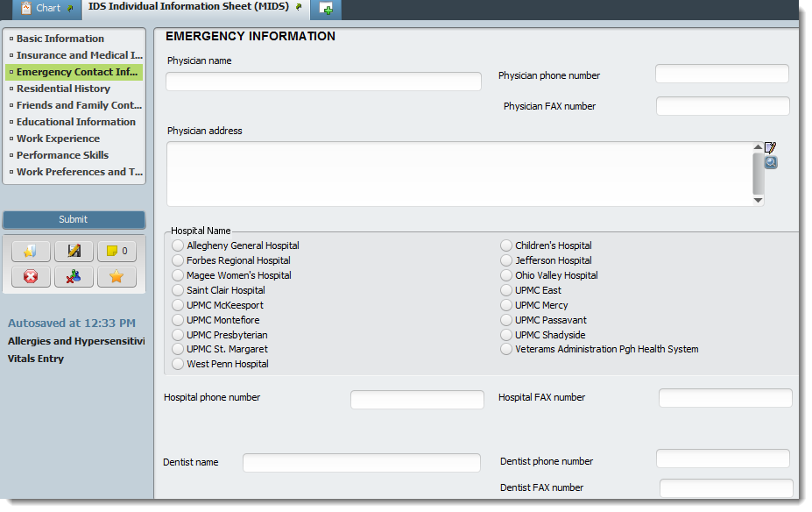Click the notepad edit icon beside Physician address

pos(771,147)
